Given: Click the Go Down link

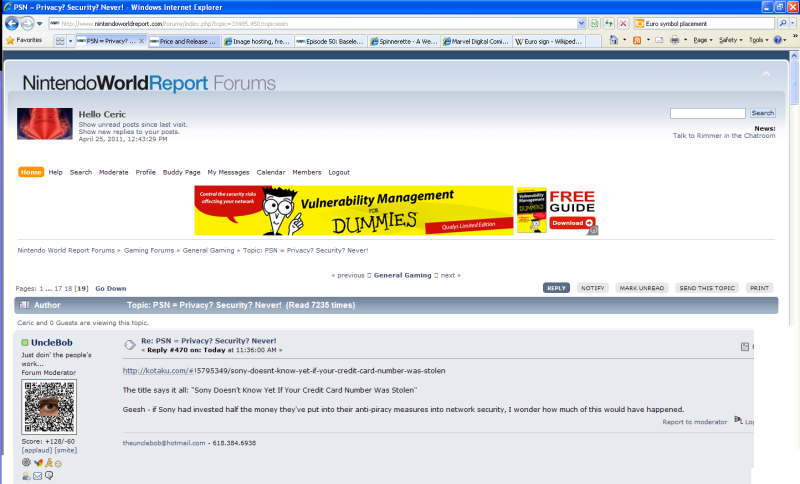Looking at the screenshot, I should click(x=111, y=289).
